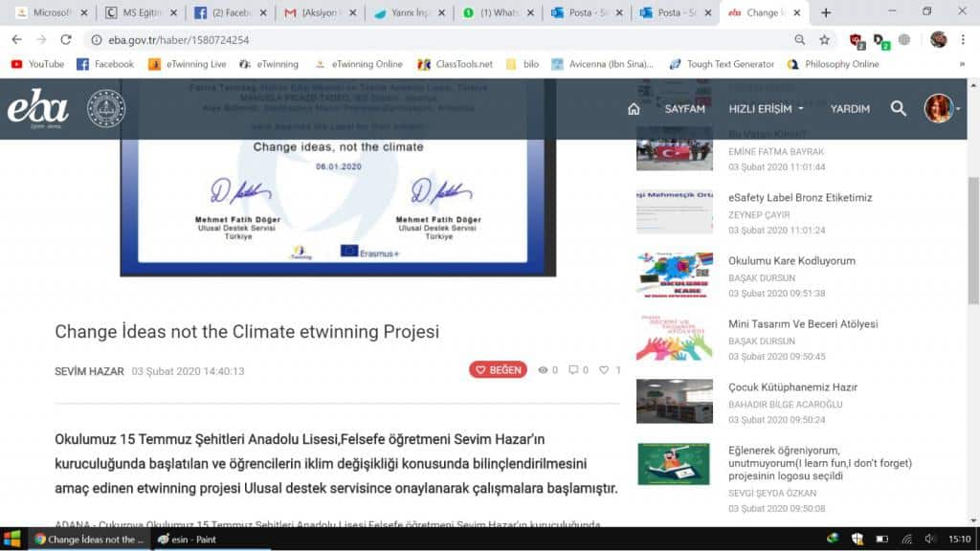Switch to the esin - Paint taskbar window

(x=188, y=540)
